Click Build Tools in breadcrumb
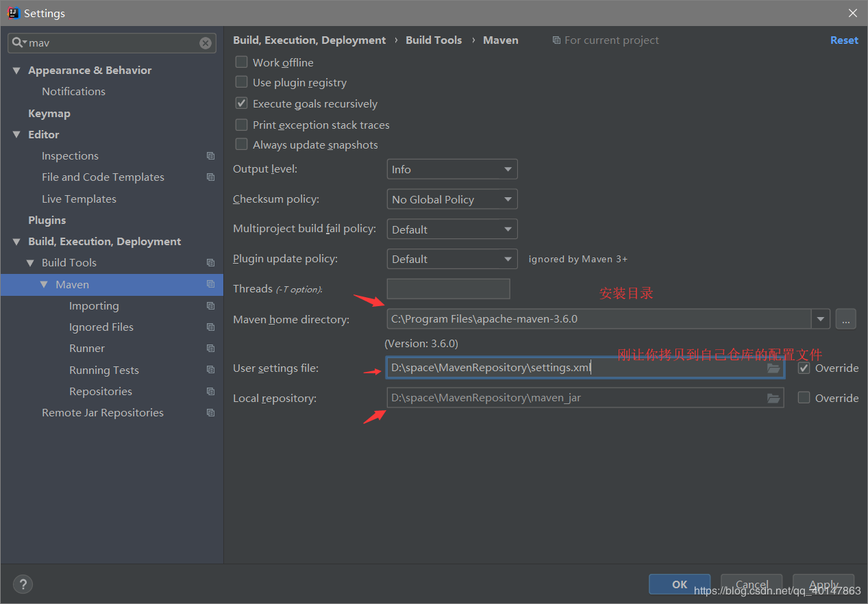This screenshot has width=868, height=604. (434, 40)
